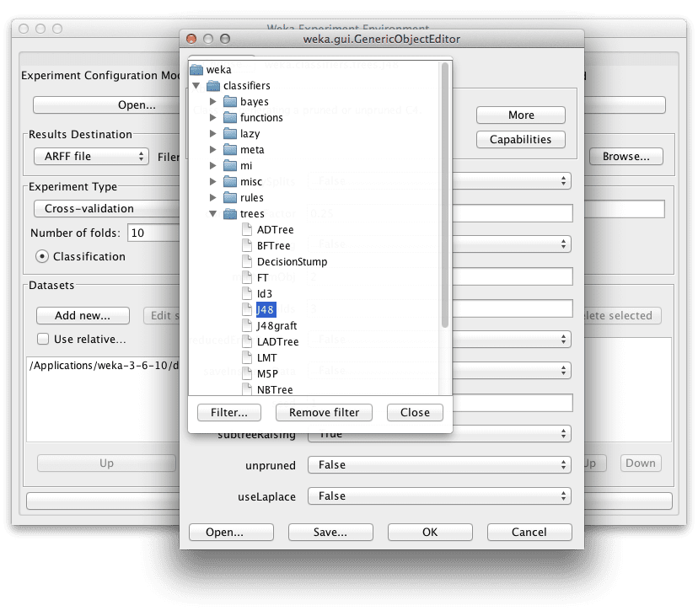This screenshot has width=698, height=616.
Task: Expand the mi tree node
Action: point(212,165)
